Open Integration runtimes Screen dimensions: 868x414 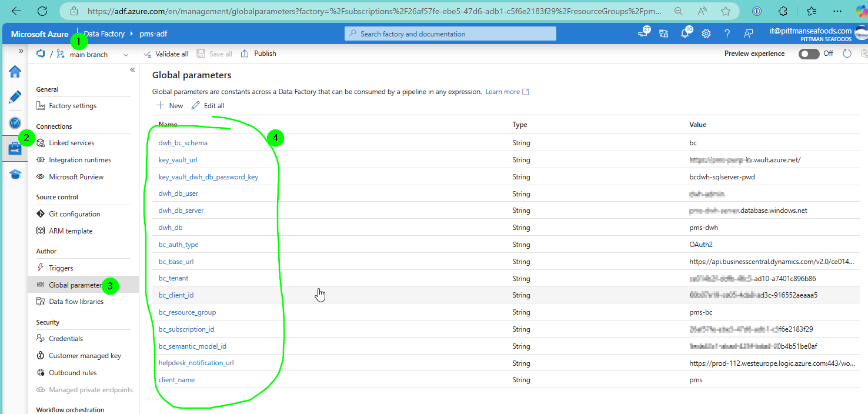pos(80,160)
